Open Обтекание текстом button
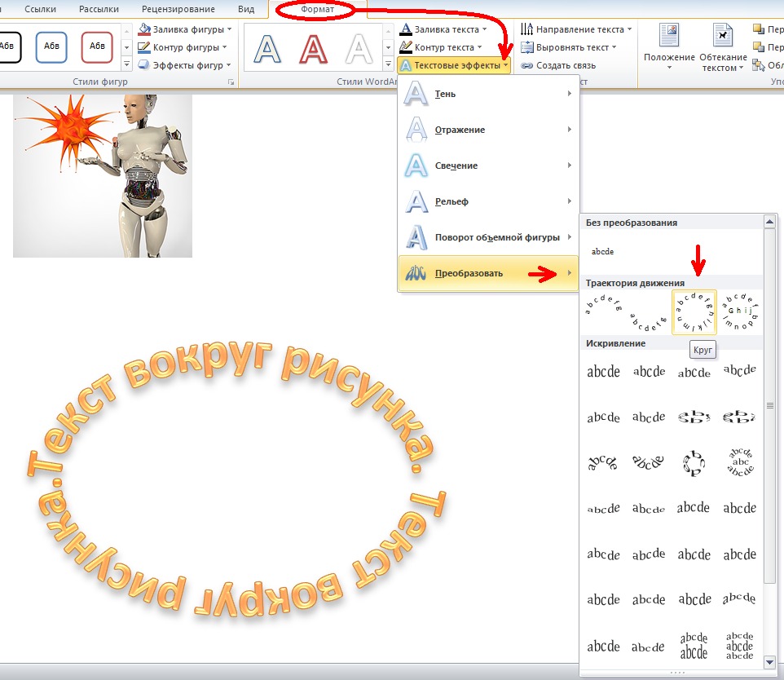 point(723,47)
